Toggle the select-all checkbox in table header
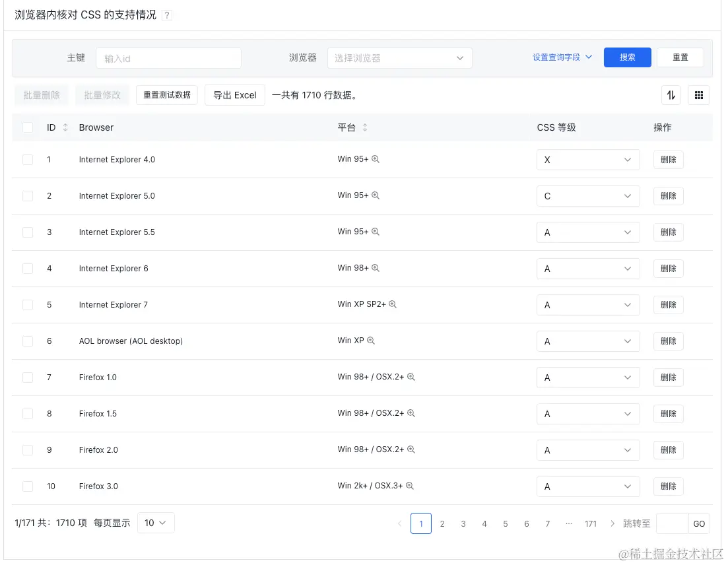The width and height of the screenshot is (728, 565). (x=28, y=127)
